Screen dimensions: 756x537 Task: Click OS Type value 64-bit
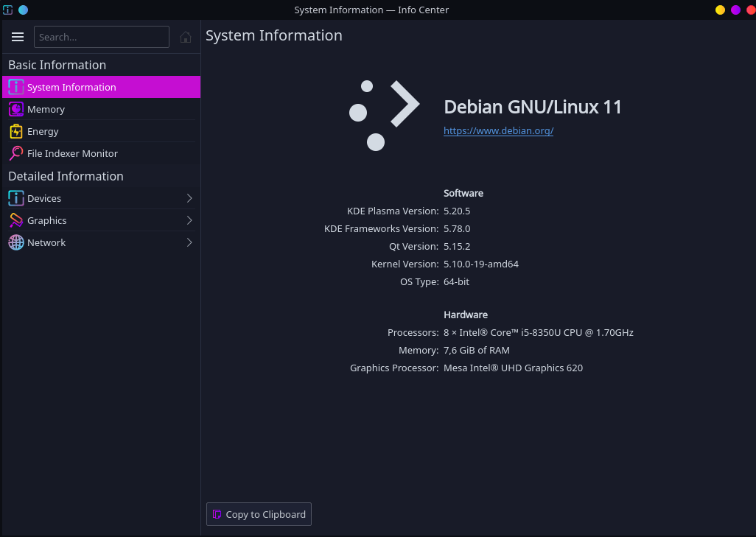pyautogui.click(x=457, y=282)
